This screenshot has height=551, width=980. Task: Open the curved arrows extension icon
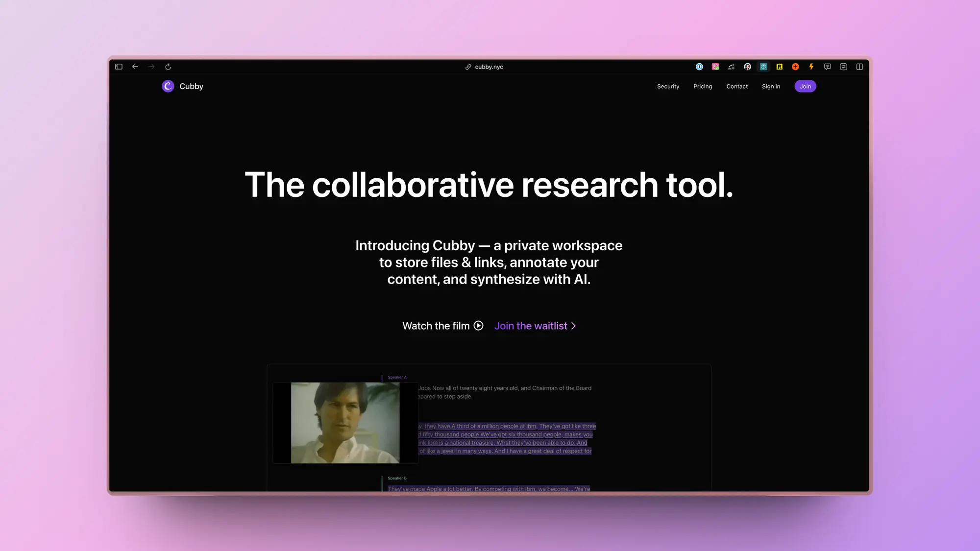pyautogui.click(x=731, y=67)
